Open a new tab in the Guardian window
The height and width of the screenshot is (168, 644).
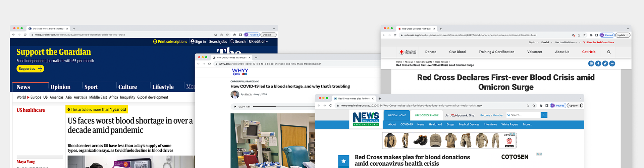74,29
